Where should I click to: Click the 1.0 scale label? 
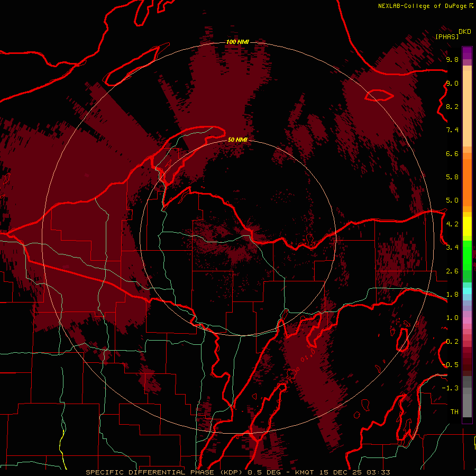[452, 318]
